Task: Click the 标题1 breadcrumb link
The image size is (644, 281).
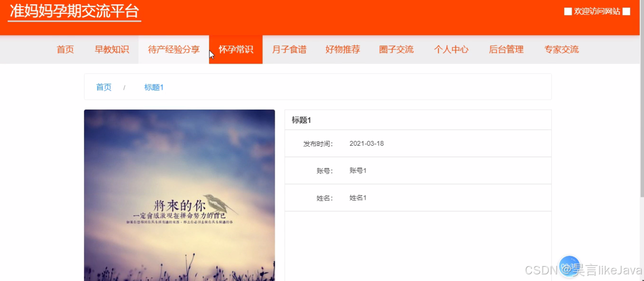Action: point(154,87)
